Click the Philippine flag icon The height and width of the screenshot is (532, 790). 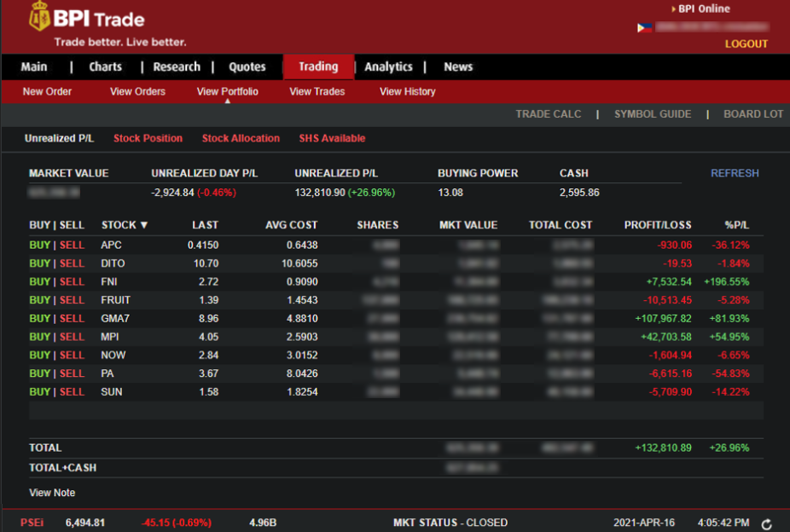pos(644,27)
